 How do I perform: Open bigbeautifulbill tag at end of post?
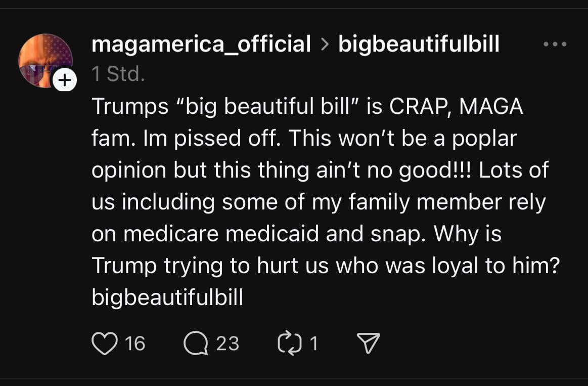point(167,297)
